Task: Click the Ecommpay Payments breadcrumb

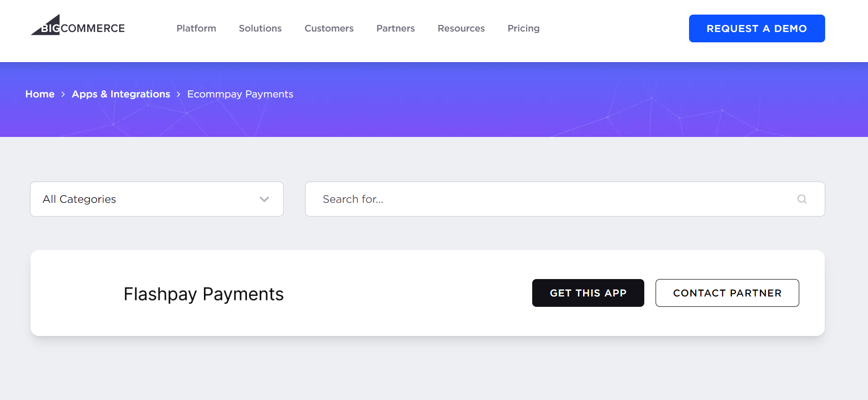Action: [x=240, y=94]
